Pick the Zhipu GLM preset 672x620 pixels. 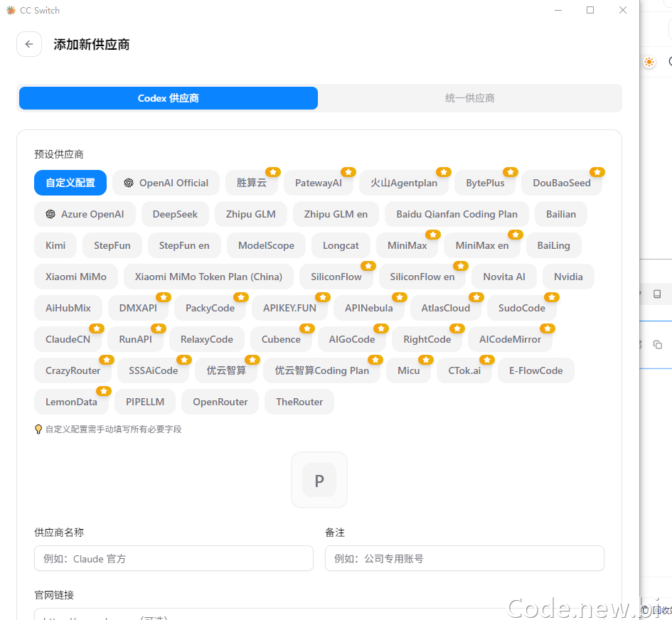click(x=251, y=214)
